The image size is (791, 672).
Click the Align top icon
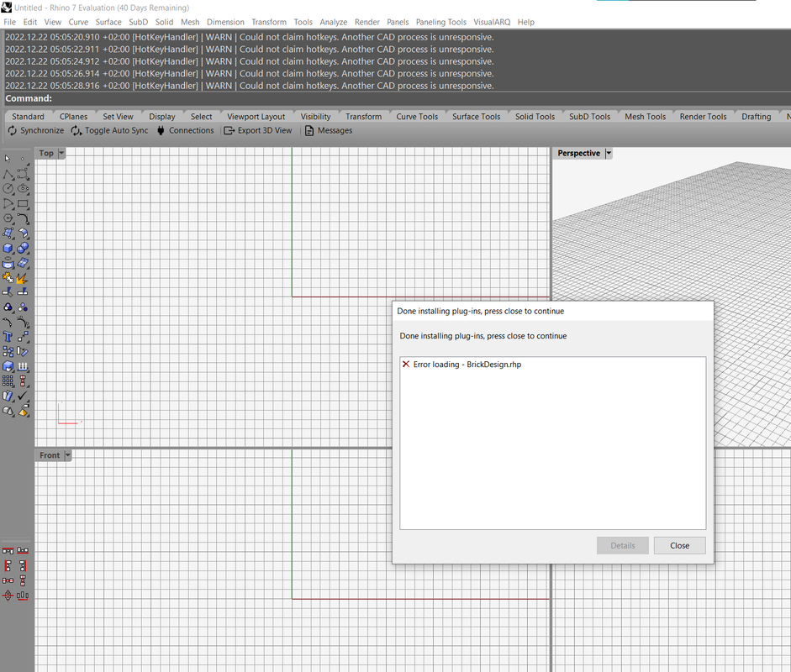point(8,551)
